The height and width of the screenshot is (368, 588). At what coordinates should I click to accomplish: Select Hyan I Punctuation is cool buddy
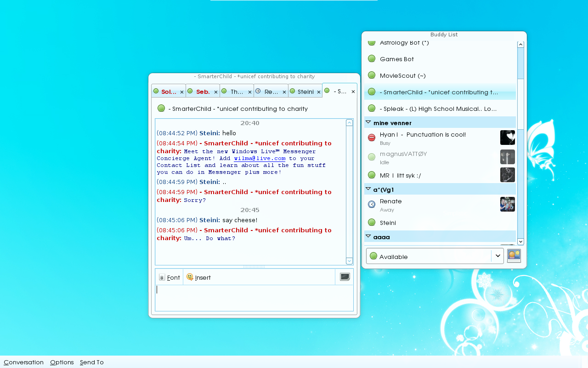[x=440, y=138]
